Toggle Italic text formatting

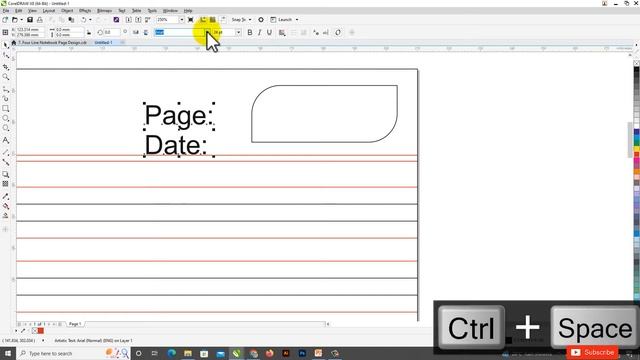pos(260,33)
